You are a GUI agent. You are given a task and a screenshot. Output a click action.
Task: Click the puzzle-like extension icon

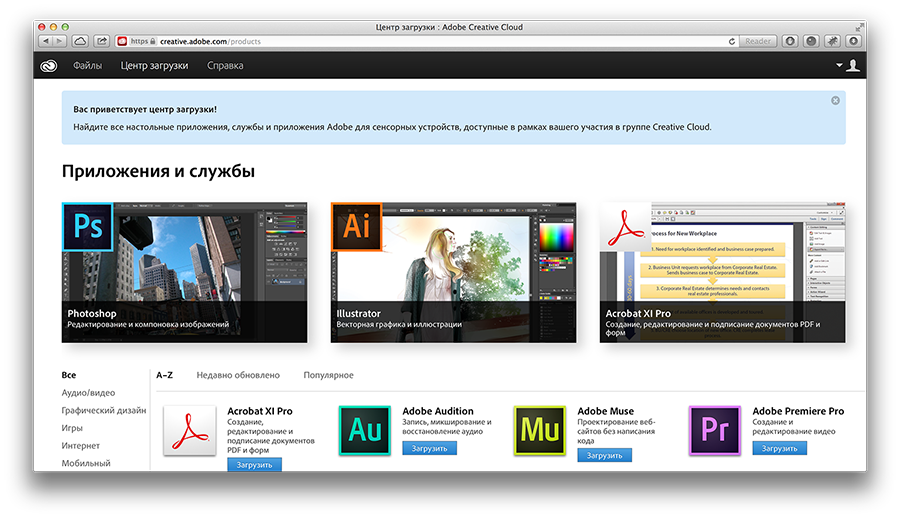(832, 41)
